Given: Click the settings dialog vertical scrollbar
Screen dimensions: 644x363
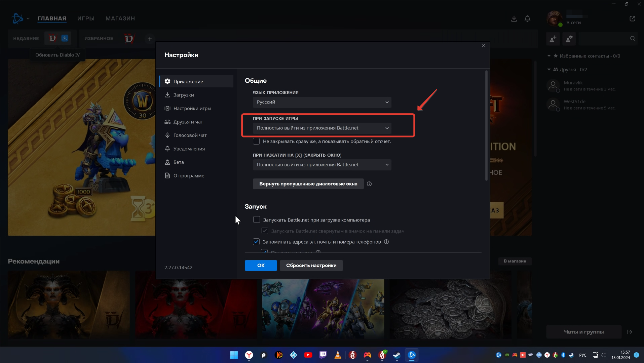Looking at the screenshot, I should (486, 125).
